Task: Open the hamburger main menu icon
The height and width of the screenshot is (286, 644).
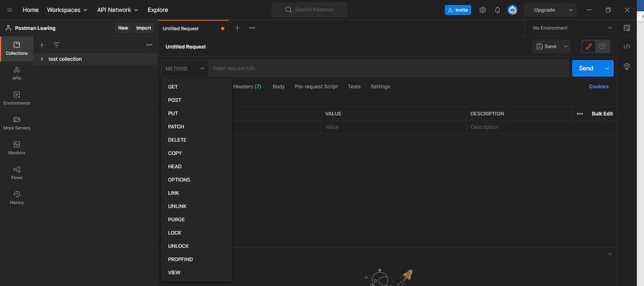Action: 10,10
